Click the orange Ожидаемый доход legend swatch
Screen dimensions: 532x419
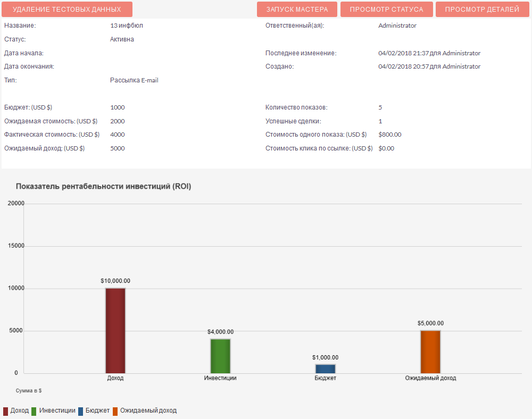115,411
